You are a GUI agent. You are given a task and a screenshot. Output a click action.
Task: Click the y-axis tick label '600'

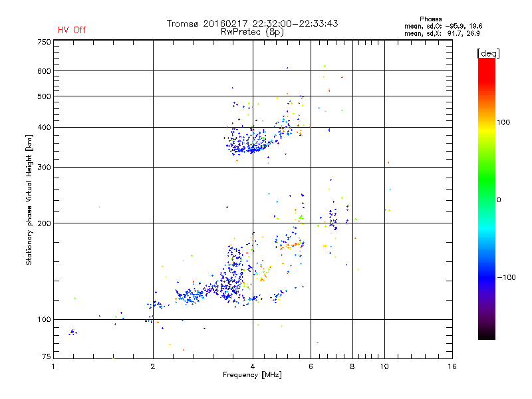pos(44,71)
